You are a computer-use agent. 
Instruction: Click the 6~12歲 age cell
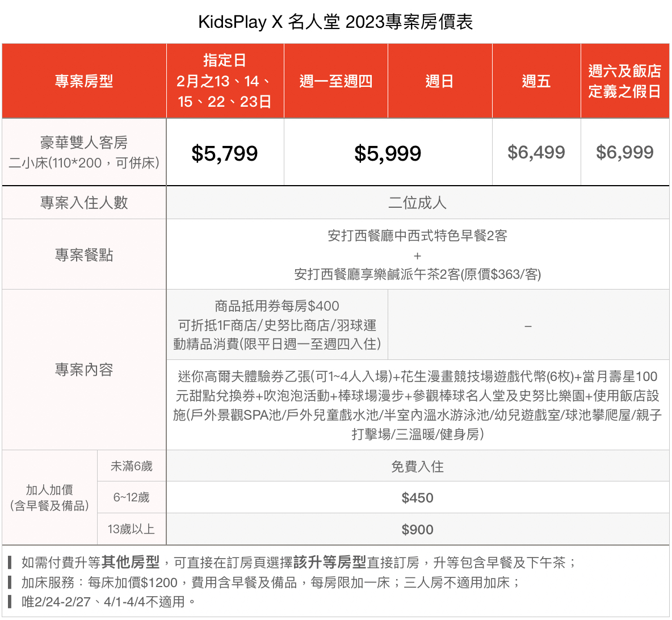pyautogui.click(x=132, y=497)
